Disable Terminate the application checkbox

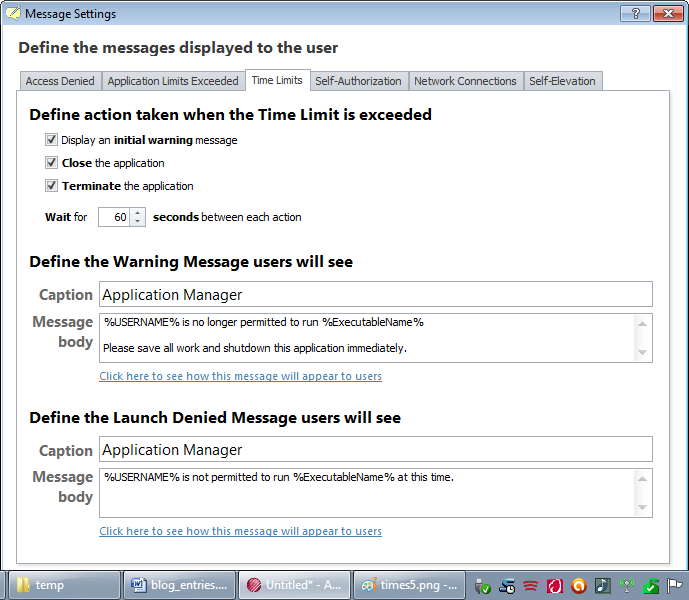click(52, 186)
